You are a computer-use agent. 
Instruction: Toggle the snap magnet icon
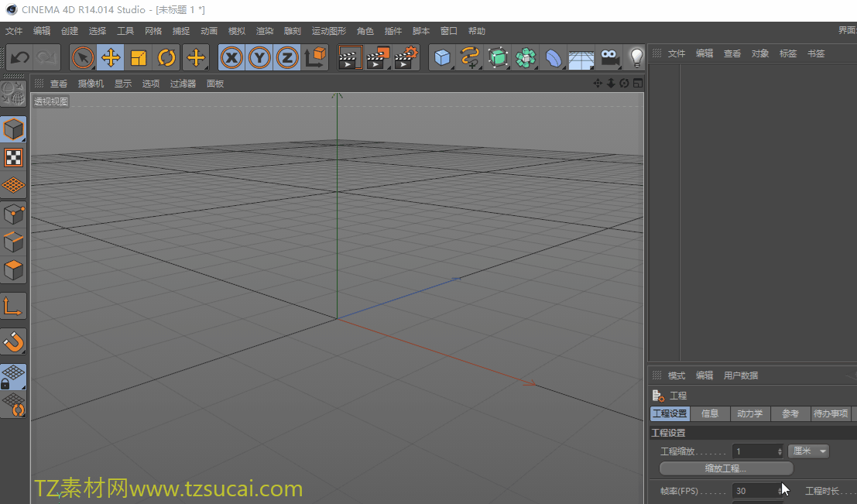click(x=13, y=342)
